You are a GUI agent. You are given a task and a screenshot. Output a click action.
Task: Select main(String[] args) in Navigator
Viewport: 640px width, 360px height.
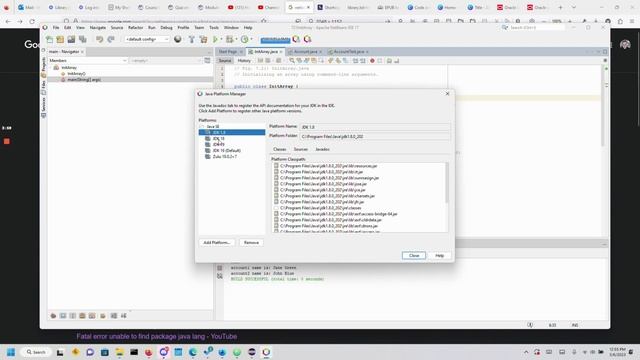pyautogui.click(x=84, y=80)
